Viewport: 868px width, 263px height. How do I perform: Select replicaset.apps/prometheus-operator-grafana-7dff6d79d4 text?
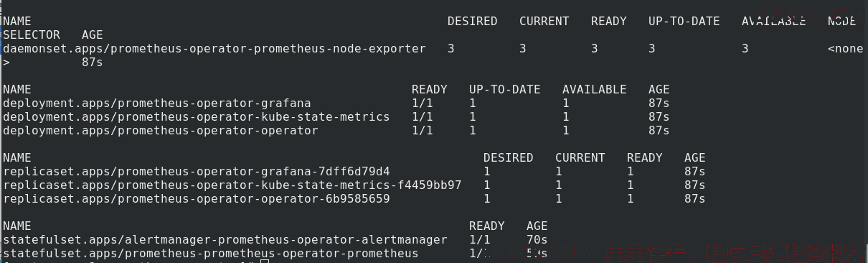click(x=197, y=172)
